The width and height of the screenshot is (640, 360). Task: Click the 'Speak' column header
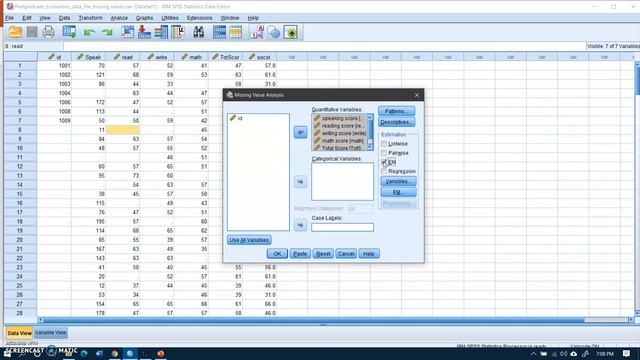click(89, 57)
